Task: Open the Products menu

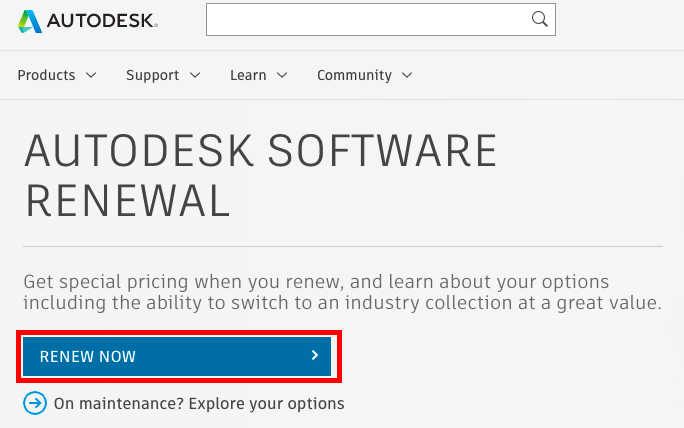Action: coord(46,75)
